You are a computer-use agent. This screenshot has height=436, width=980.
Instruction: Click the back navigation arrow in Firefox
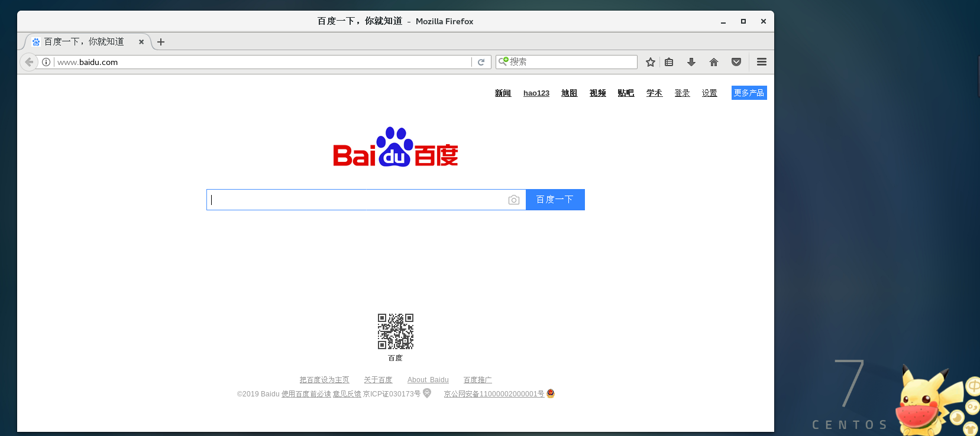(29, 62)
